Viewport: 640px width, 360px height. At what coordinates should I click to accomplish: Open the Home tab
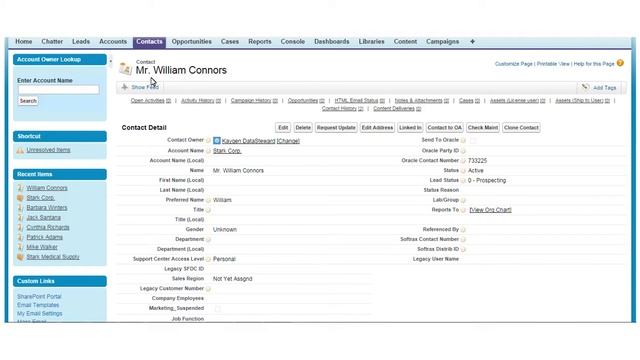tap(24, 42)
